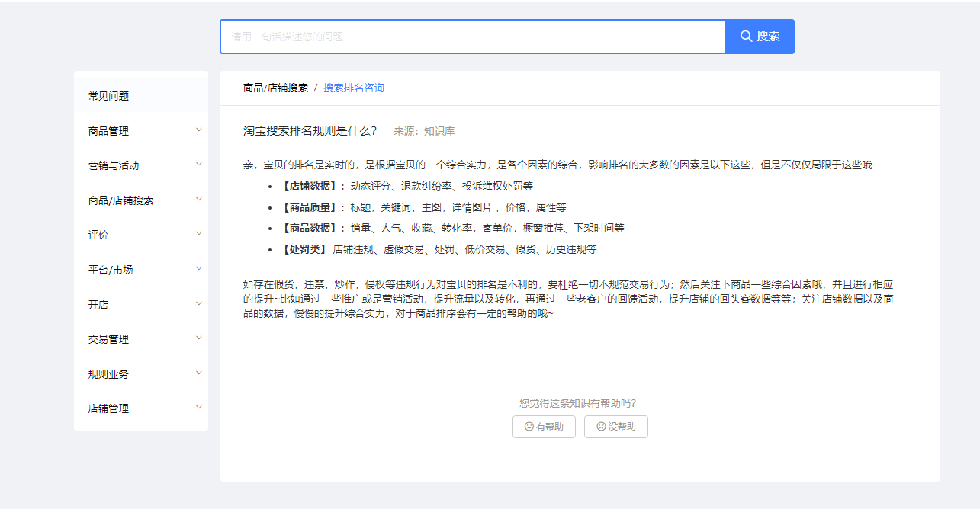
Task: Expand the 平台/市场 chevron
Action: pos(199,268)
